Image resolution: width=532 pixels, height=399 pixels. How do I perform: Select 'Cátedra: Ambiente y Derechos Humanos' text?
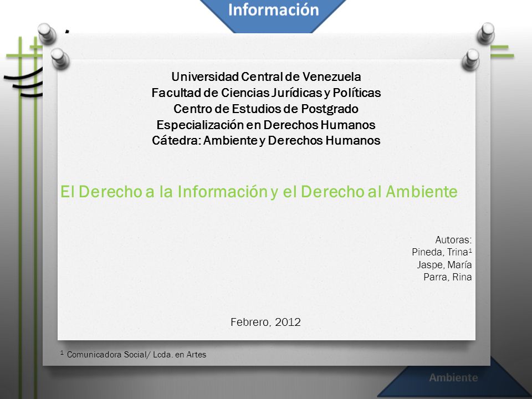[x=266, y=140]
